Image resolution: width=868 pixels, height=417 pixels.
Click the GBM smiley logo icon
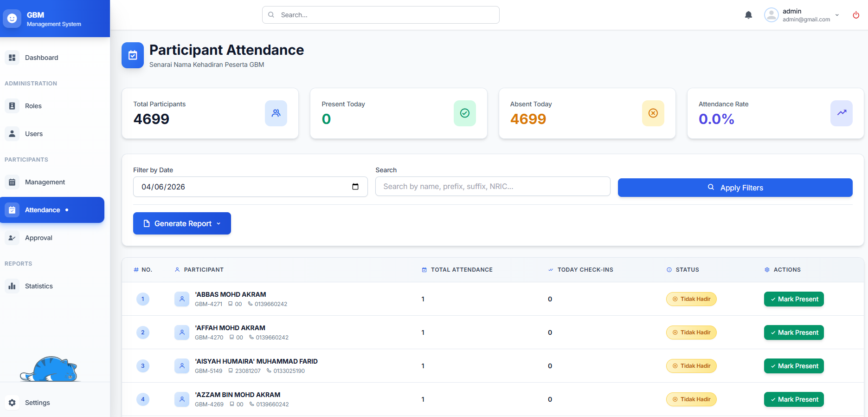(12, 19)
